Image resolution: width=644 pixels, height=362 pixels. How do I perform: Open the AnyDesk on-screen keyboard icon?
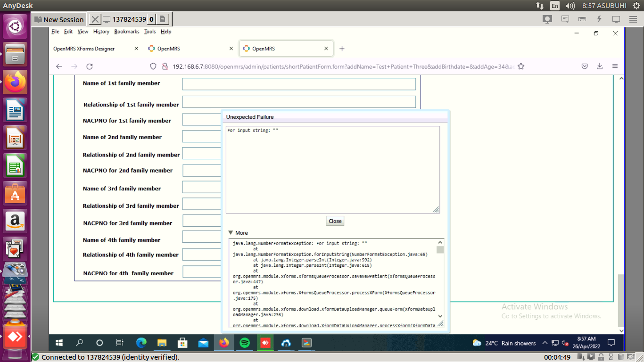click(582, 19)
